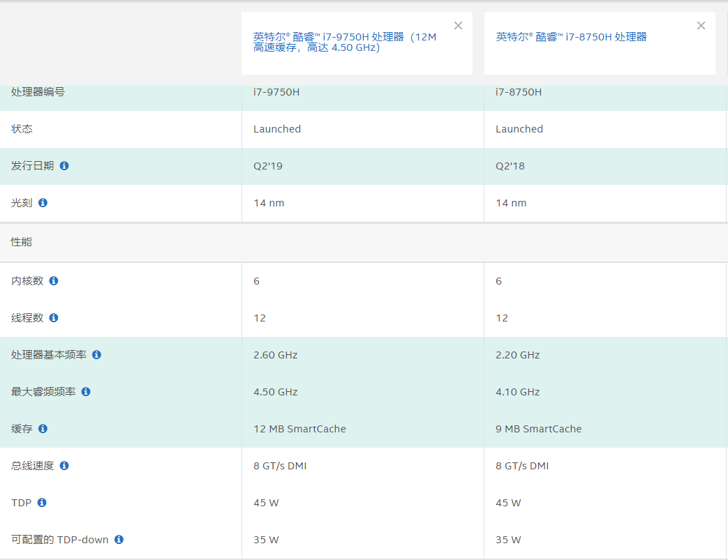This screenshot has width=728, height=560.
Task: Show info for 线程数
Action: pos(54,318)
